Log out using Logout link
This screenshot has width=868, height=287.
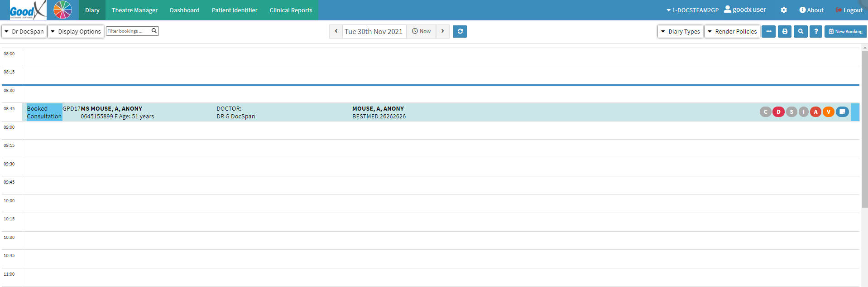tap(849, 10)
